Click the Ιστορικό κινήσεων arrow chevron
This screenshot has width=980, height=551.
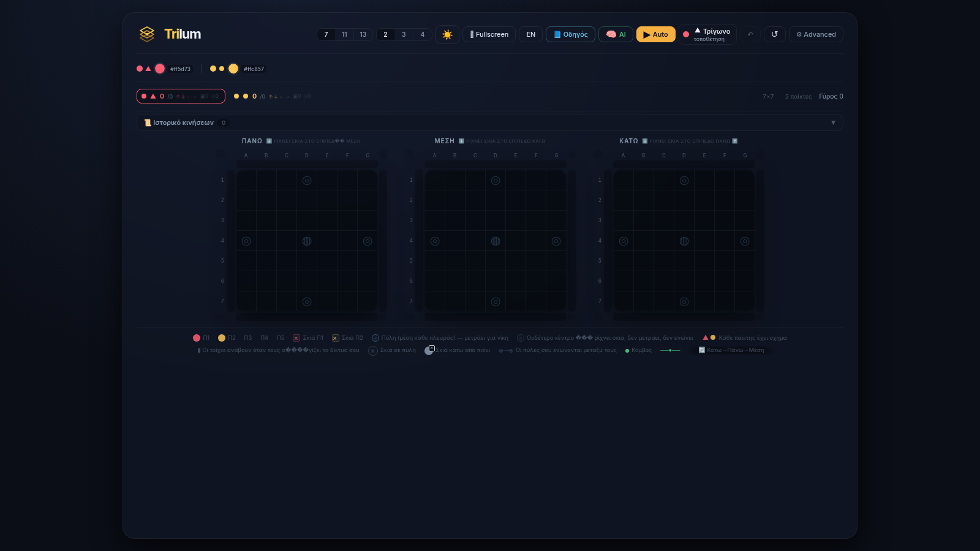833,122
